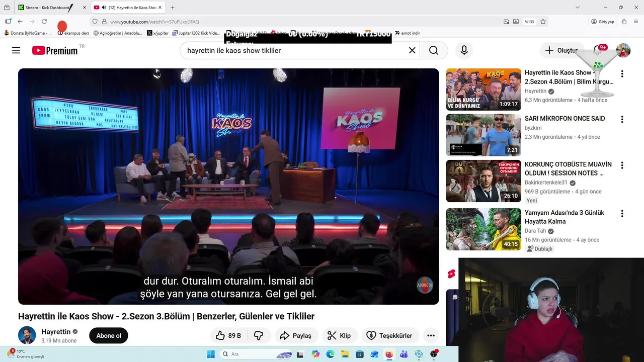644x362 pixels.
Task: Open the YouTube hamburger guide menu
Action: tap(16, 50)
